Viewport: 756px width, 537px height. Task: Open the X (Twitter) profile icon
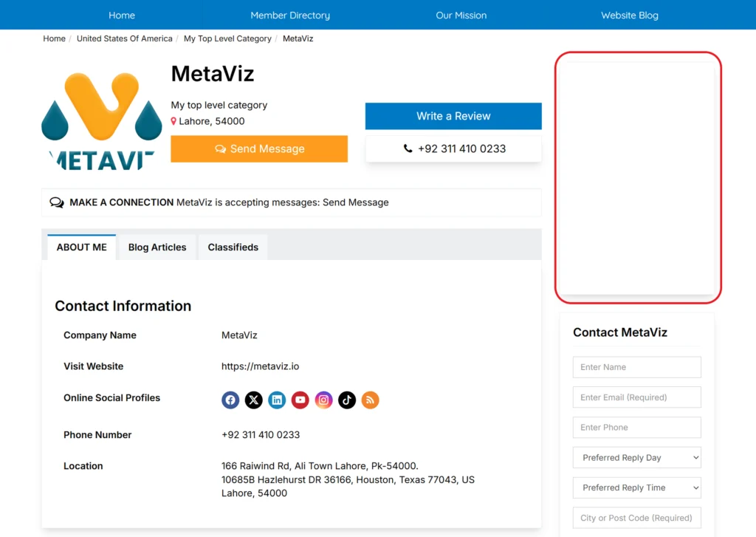[254, 400]
